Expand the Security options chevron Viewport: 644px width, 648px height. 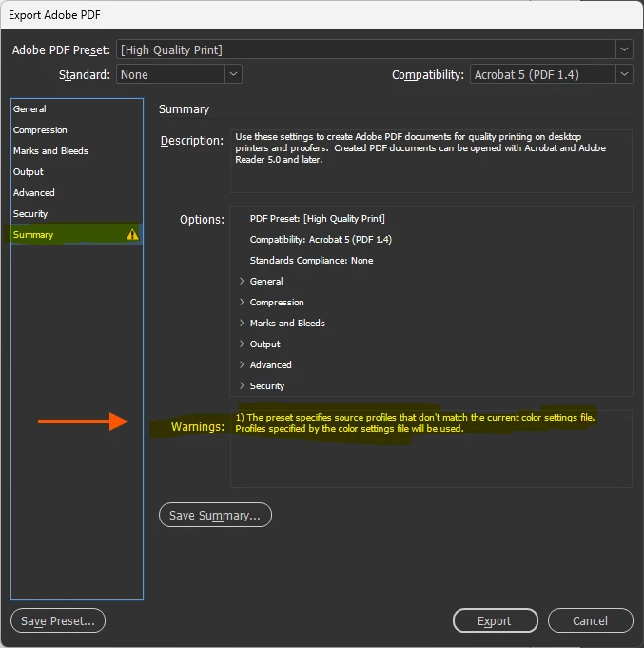pyautogui.click(x=242, y=385)
